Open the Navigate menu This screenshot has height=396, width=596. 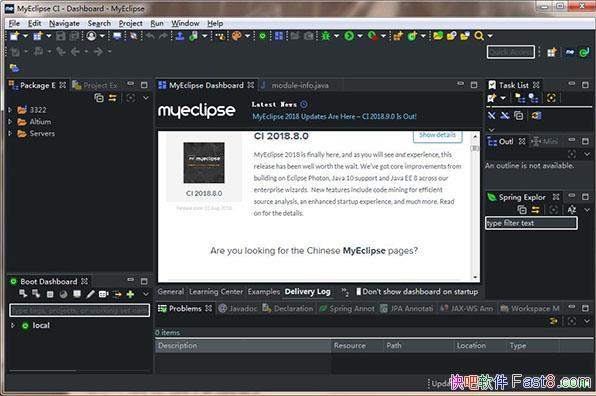64,23
